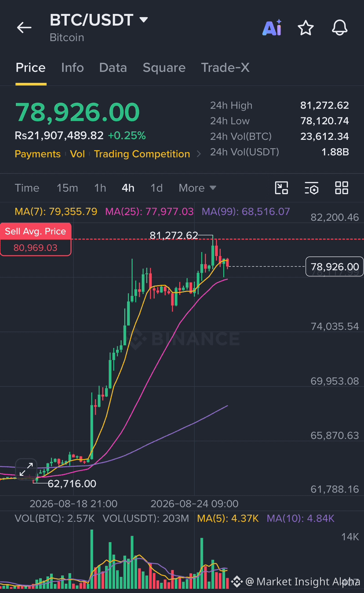This screenshot has width=364, height=593.
Task: Tap the 24h High value 81,272.62
Action: point(324,106)
